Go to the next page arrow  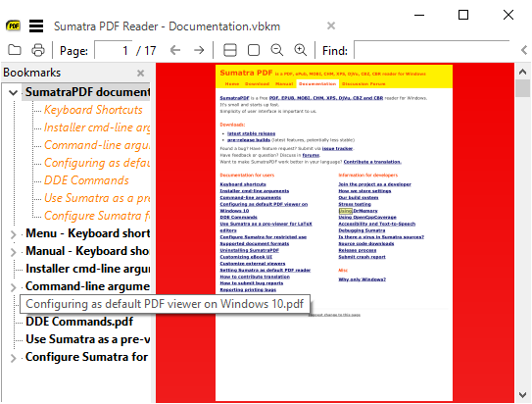199,50
